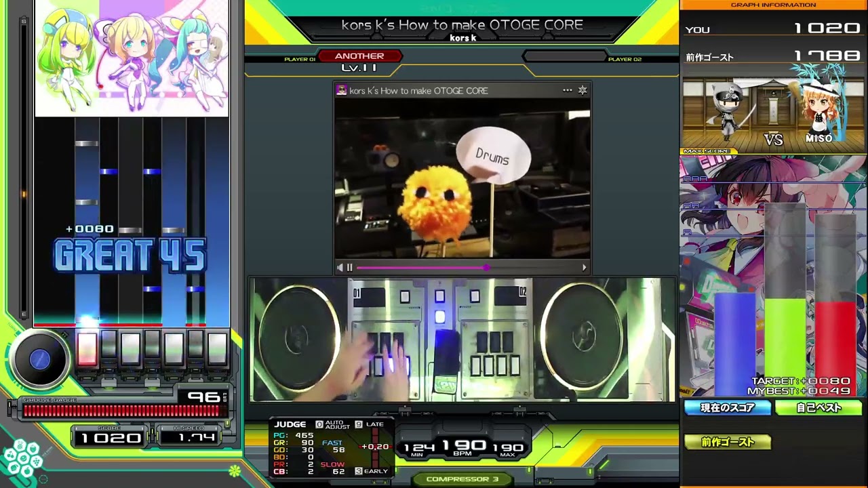The width and height of the screenshot is (868, 488).
Task: Click the seventh white key button
Action: click(x=217, y=349)
